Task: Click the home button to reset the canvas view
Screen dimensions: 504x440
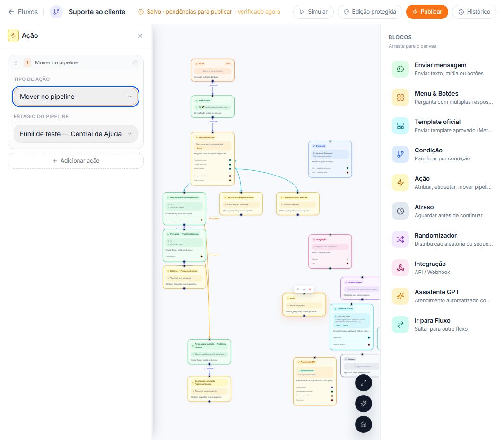Action: 364,424
